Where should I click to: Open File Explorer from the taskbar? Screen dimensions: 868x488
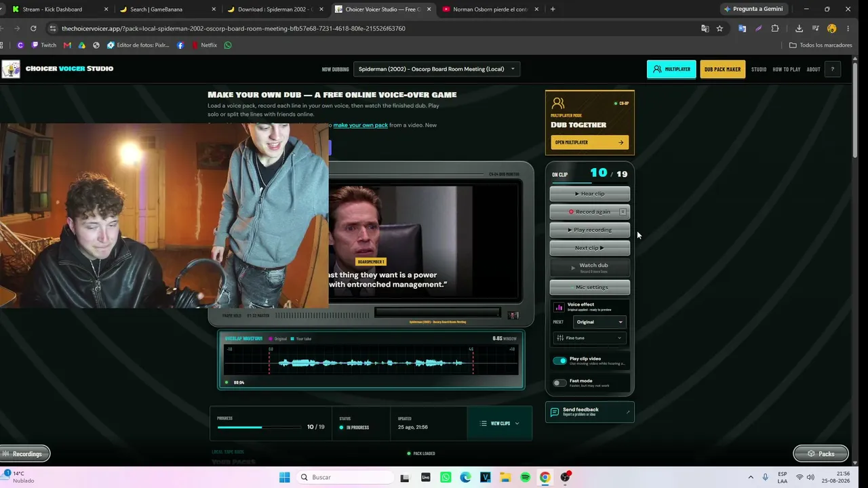click(505, 477)
